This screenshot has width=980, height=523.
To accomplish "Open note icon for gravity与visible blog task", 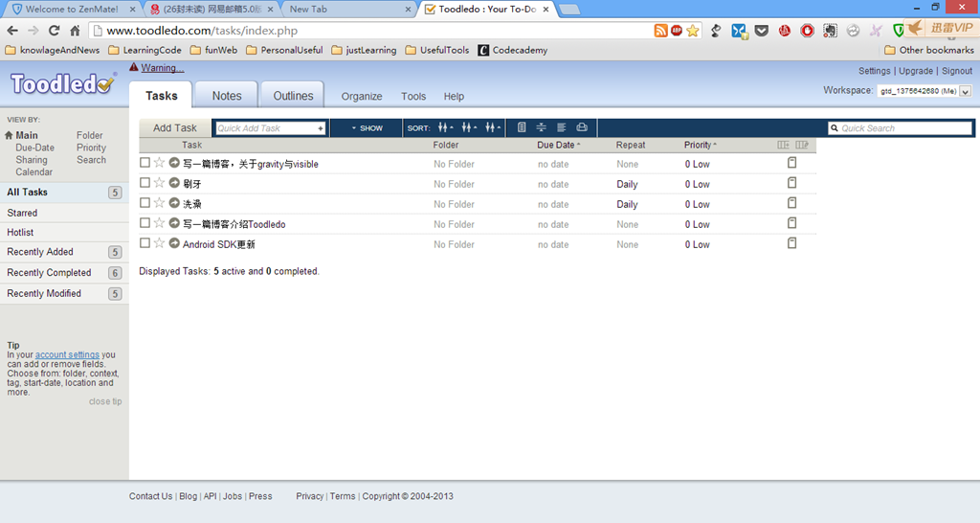I will coord(791,163).
